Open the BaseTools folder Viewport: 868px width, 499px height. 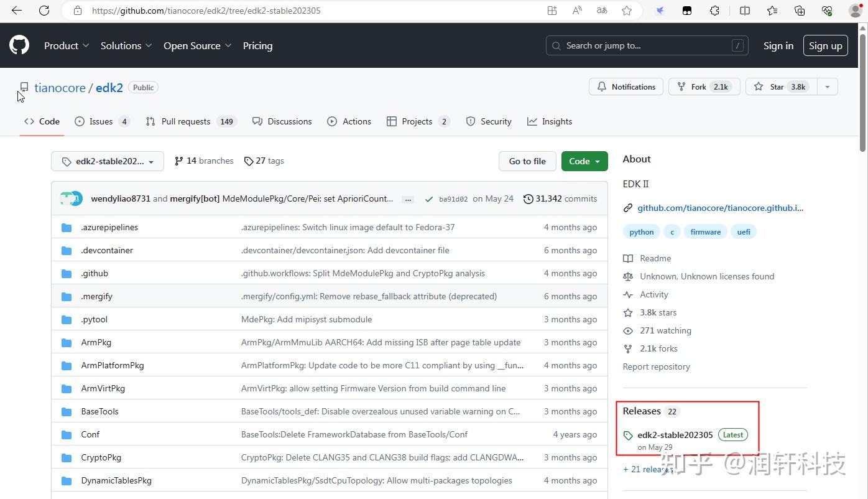(99, 411)
